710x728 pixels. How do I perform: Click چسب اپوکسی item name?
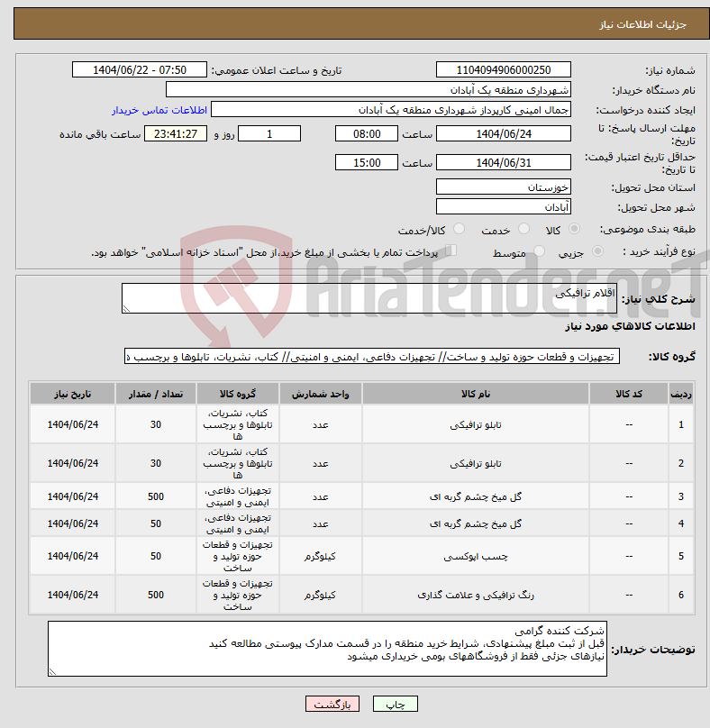click(476, 556)
